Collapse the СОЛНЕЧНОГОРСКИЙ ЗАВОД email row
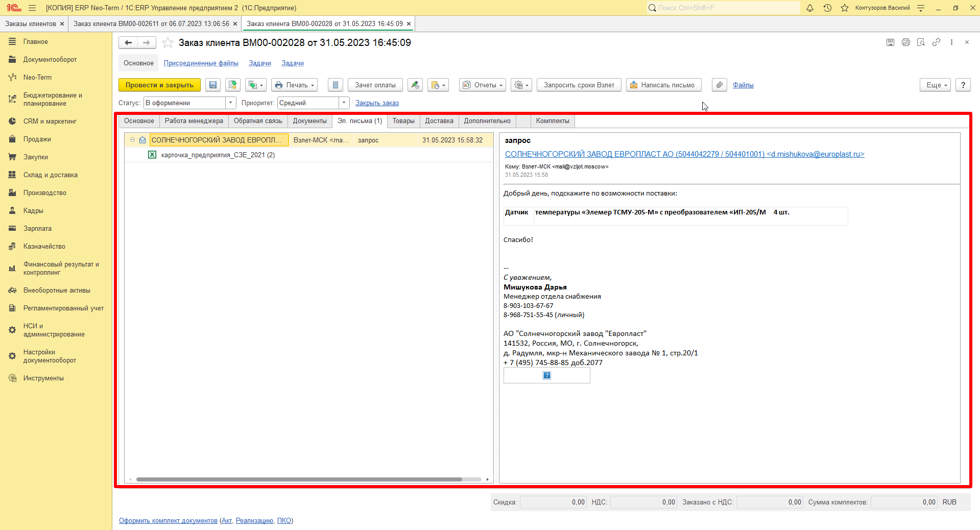Screen dimensions: 980x530 pyautogui.click(x=132, y=140)
